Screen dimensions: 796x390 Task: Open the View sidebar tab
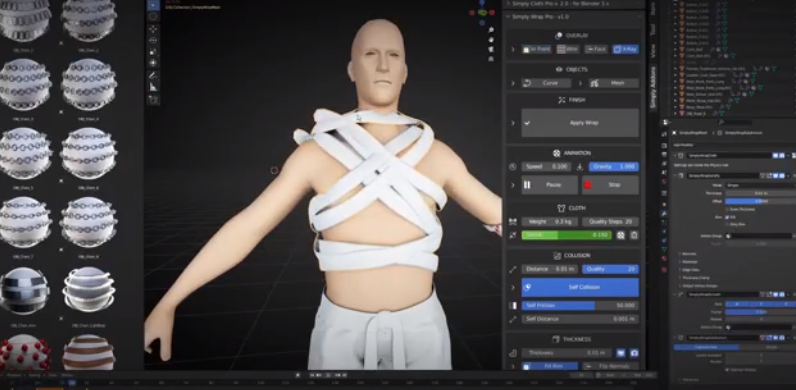[653, 51]
